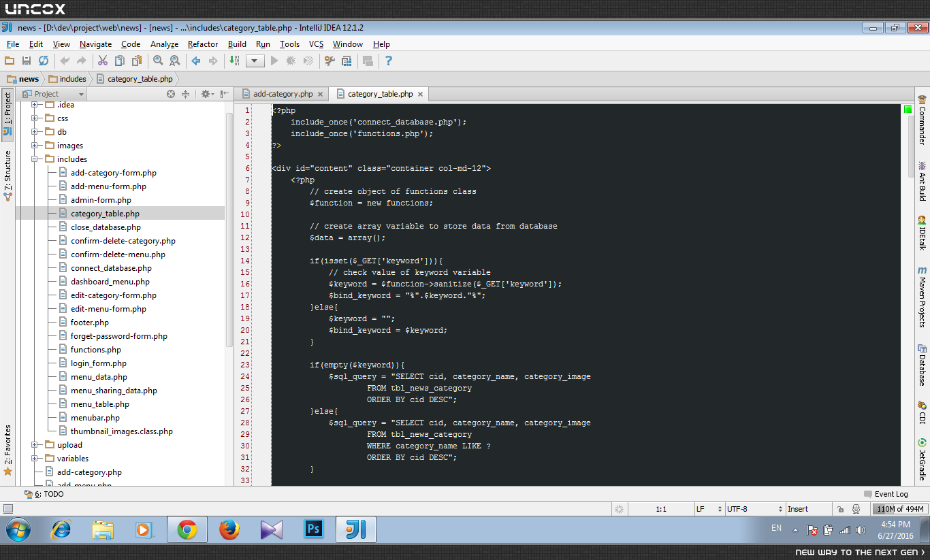The width and height of the screenshot is (930, 560).
Task: Open the LF line separator dropdown
Action: [709, 509]
